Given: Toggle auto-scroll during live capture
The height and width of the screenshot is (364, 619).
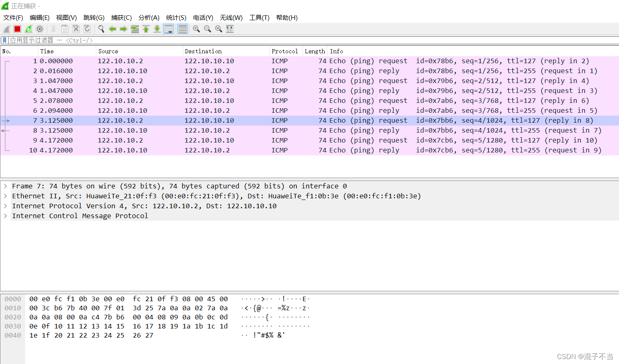Looking at the screenshot, I should (169, 29).
